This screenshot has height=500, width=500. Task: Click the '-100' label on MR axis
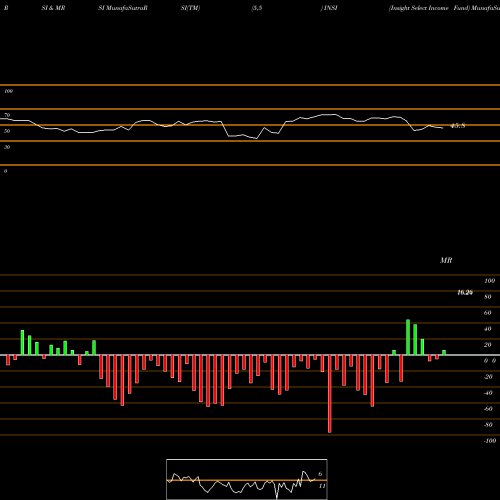click(x=490, y=441)
